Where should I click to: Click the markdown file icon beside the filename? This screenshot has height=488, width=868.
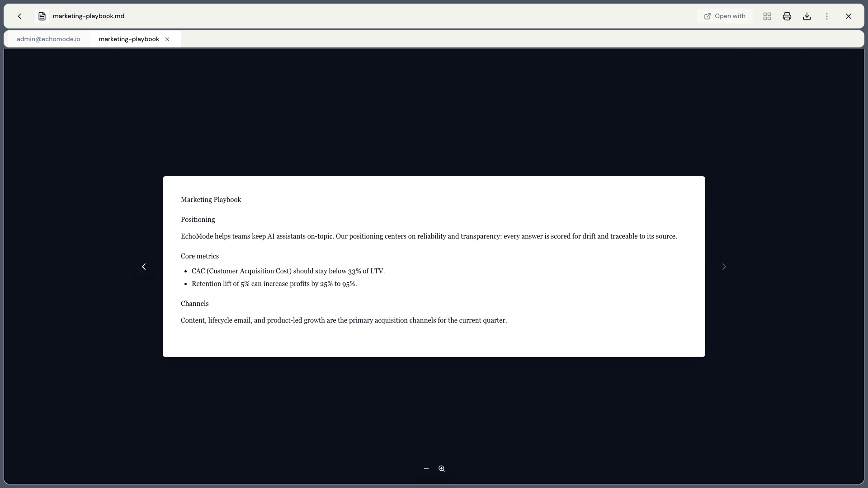[42, 16]
